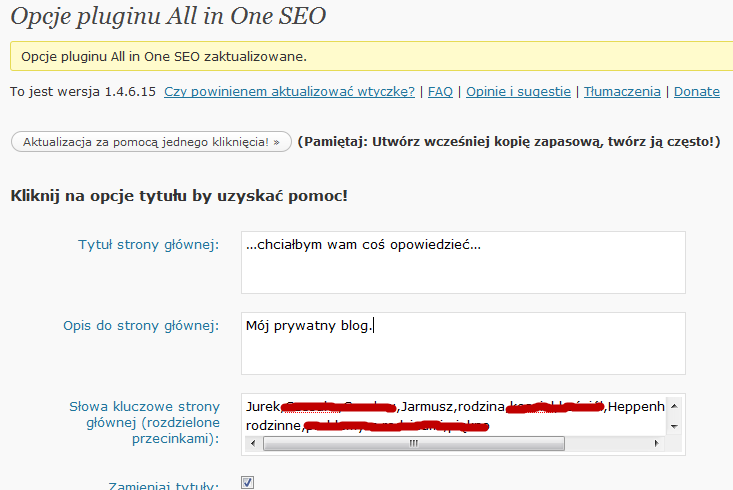Screen dimensions: 733x490
Task: Click the Donate link
Action: 696,91
